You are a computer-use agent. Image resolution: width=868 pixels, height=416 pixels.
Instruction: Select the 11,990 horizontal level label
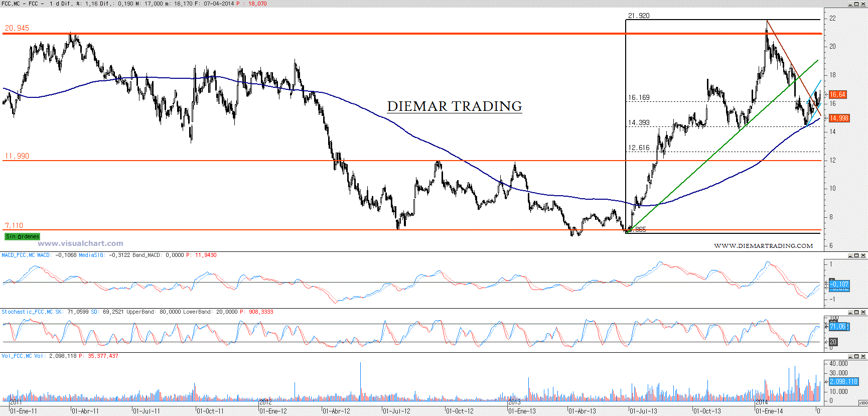point(17,156)
